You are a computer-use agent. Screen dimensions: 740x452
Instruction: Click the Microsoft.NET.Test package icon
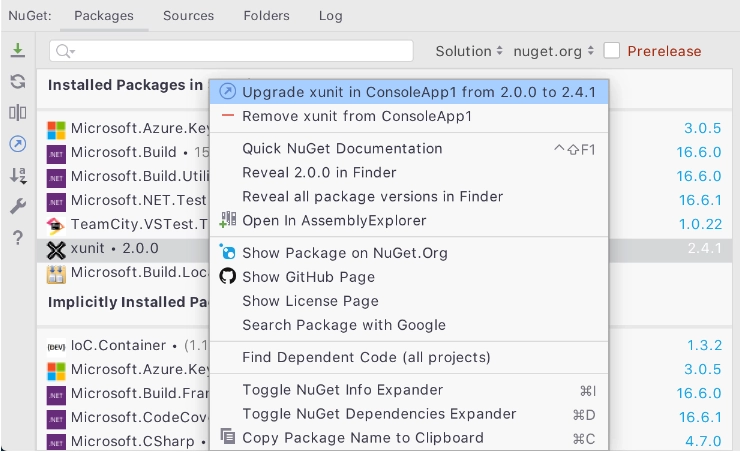coord(56,202)
